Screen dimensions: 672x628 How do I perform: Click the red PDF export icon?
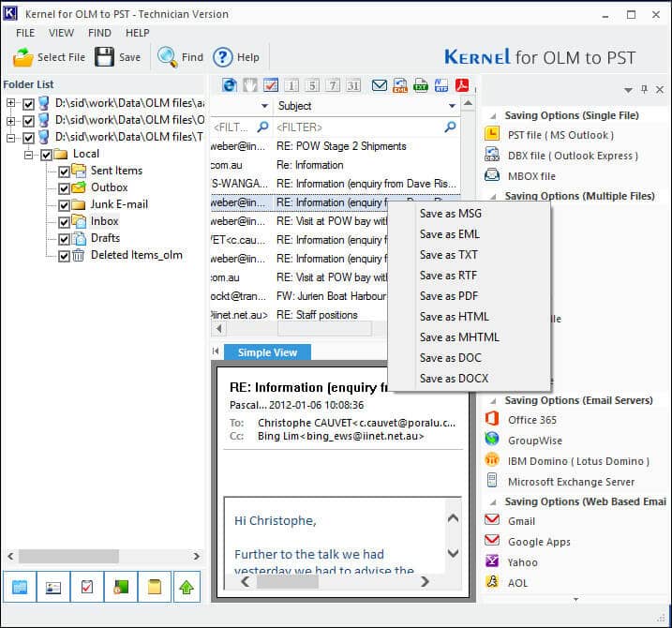[x=462, y=85]
